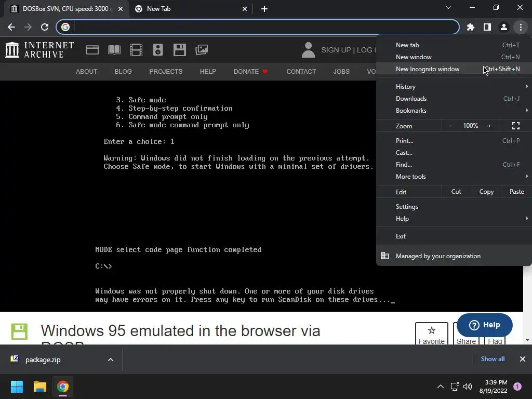This screenshot has height=399, width=532.
Task: Open the Extensions puzzle icon
Action: [x=471, y=27]
